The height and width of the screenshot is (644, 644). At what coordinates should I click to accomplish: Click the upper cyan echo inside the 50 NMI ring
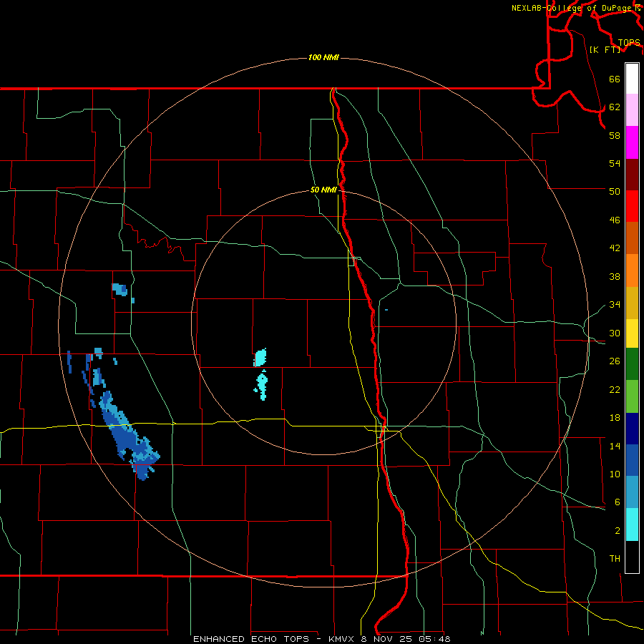tap(260, 357)
